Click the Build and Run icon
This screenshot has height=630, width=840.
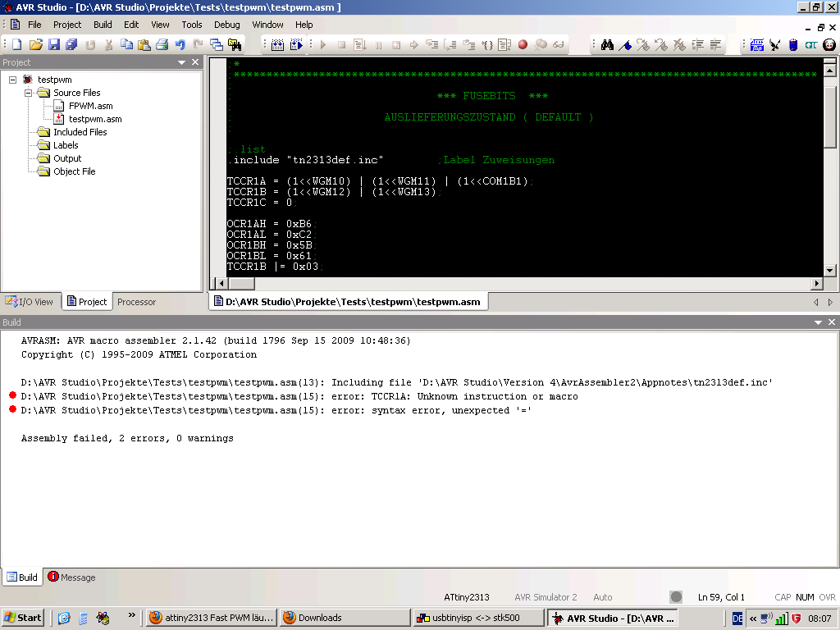[x=295, y=45]
